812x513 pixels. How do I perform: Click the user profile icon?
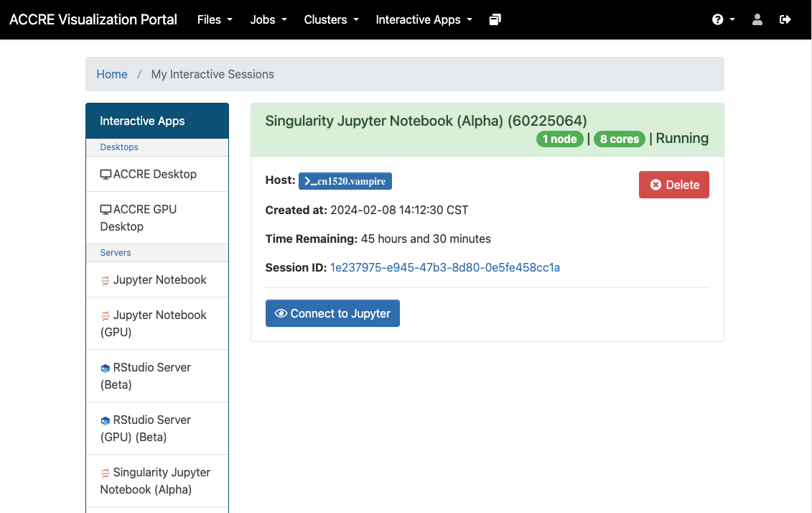click(x=757, y=20)
